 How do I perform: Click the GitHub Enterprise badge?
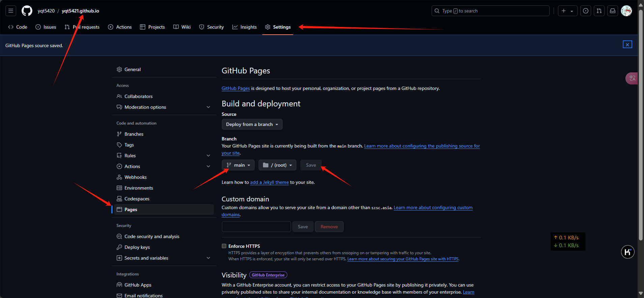(x=268, y=275)
